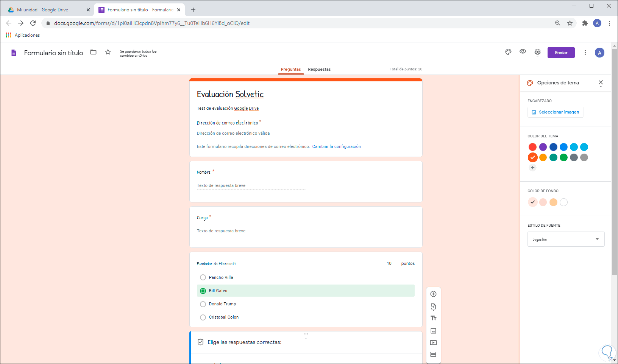The height and width of the screenshot is (364, 618).
Task: Click the drag handle above the checkbox question
Action: click(x=306, y=334)
